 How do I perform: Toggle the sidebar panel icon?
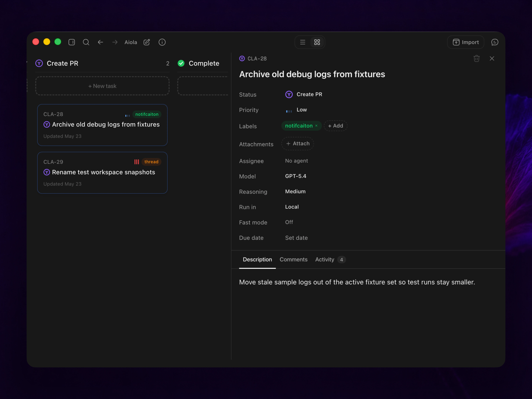tap(72, 42)
